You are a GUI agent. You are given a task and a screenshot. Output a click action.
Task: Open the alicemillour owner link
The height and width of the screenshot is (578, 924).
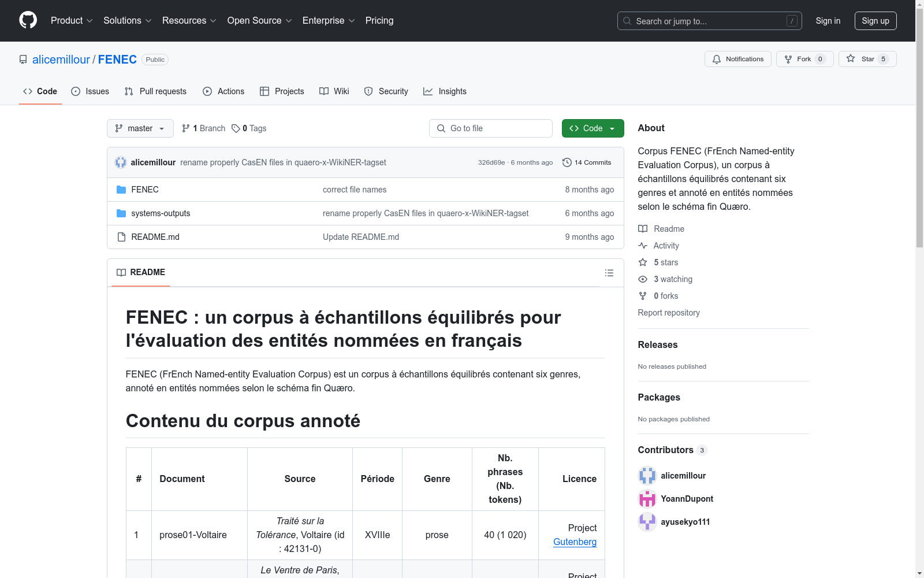click(61, 60)
